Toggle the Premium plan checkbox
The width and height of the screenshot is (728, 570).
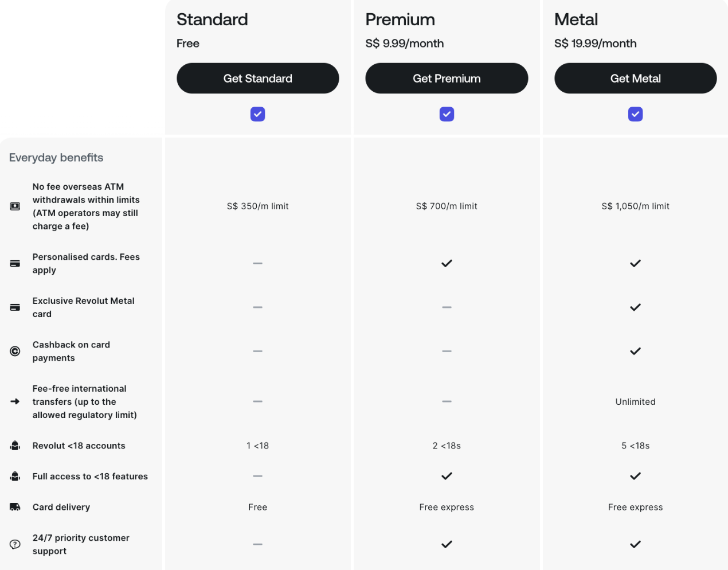point(447,114)
